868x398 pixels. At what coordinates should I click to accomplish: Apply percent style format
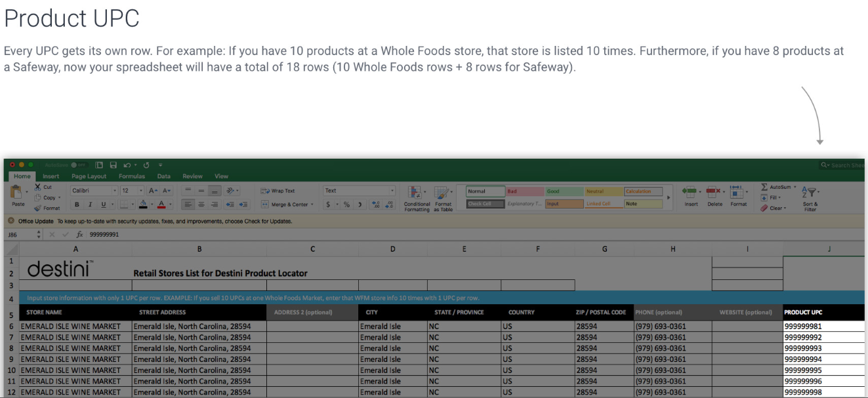[x=346, y=205]
